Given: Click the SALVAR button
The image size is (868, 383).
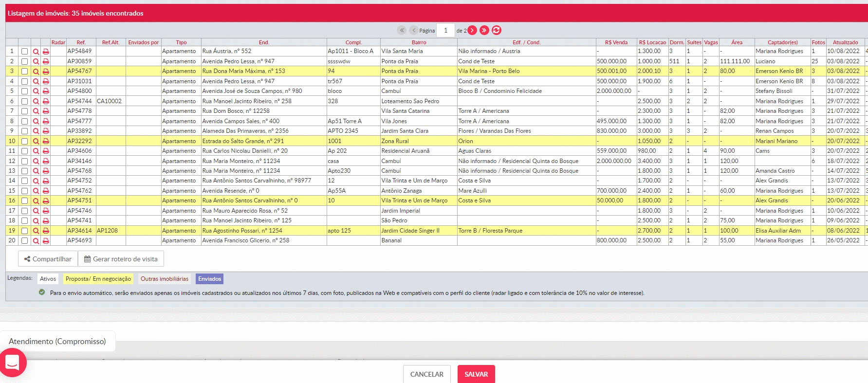Looking at the screenshot, I should coord(476,374).
